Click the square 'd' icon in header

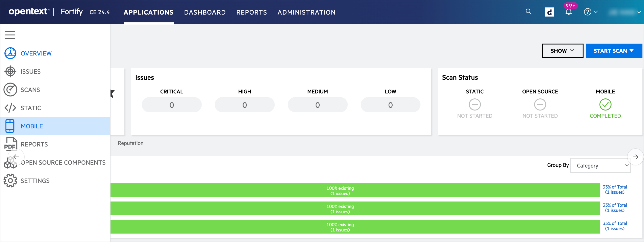point(549,12)
